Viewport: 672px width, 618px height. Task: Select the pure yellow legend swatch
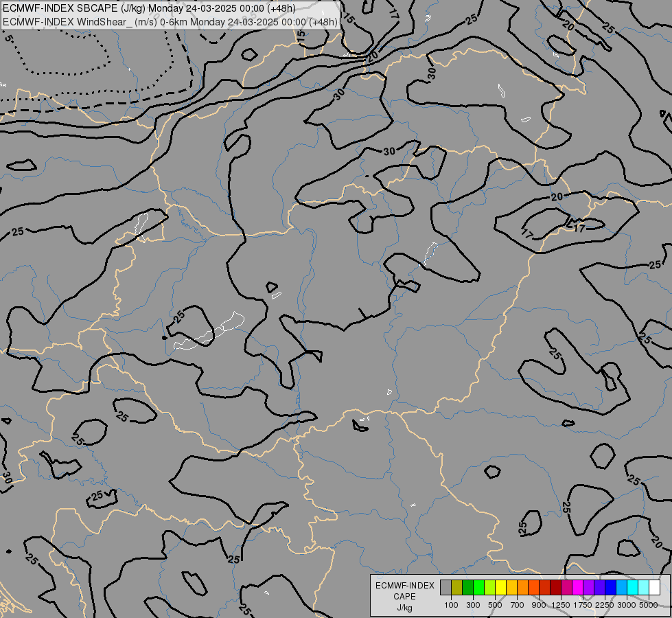pos(500,588)
